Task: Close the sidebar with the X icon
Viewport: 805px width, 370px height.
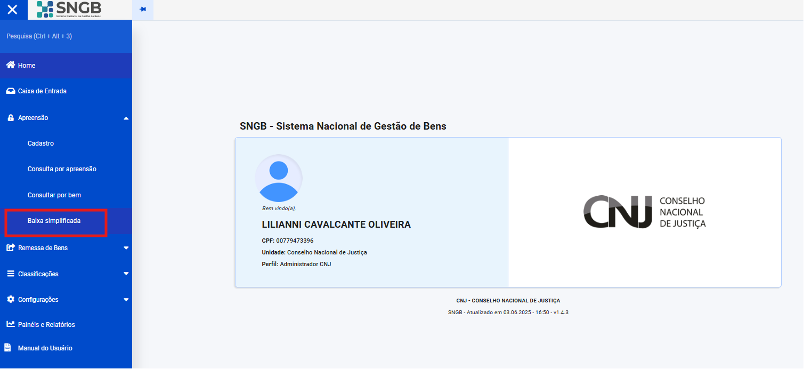Action: pos(12,10)
